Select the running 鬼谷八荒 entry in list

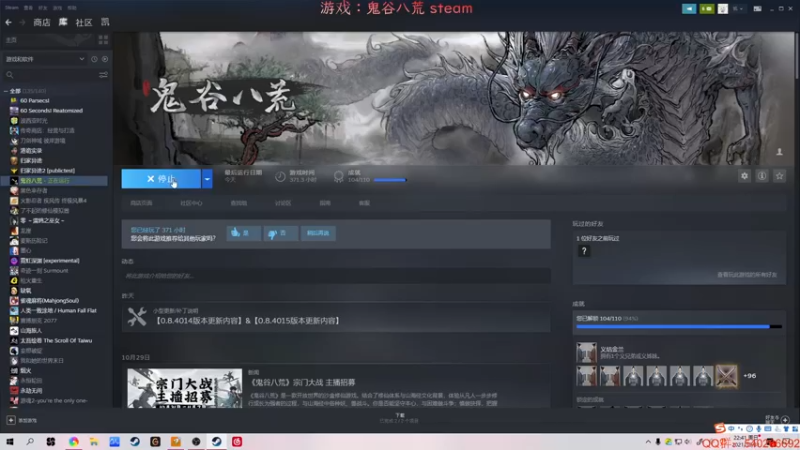click(x=54, y=181)
